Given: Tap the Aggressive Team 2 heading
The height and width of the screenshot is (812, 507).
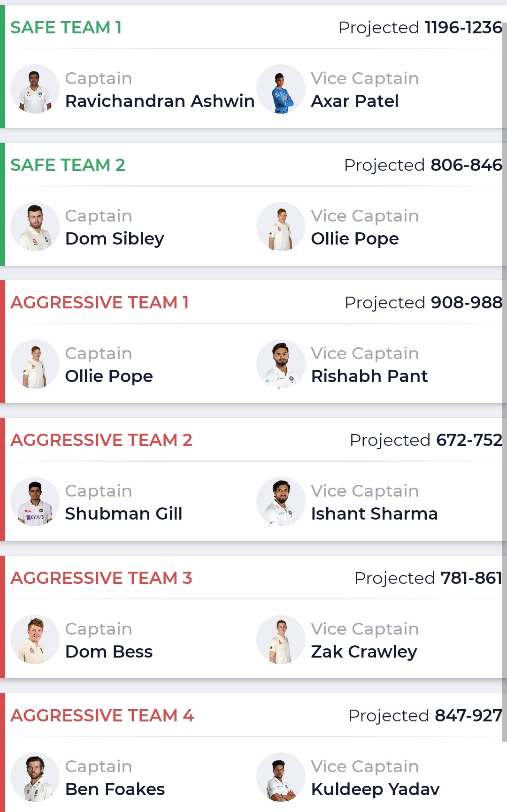Looking at the screenshot, I should 101,440.
